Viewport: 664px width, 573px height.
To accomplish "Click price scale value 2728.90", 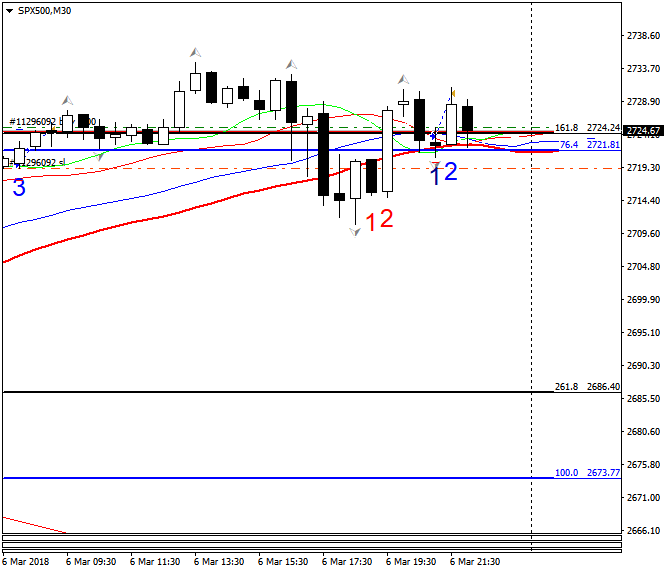I will tap(643, 102).
